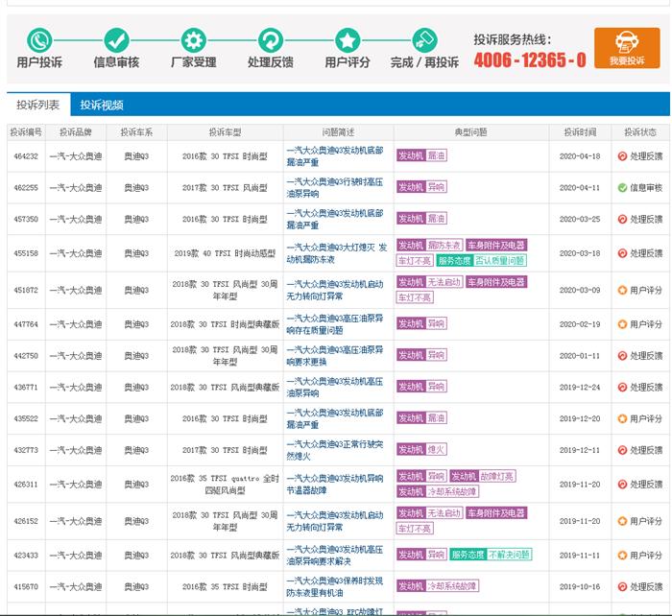
Task: Switch to the 投诉列表 tab
Action: 38,105
